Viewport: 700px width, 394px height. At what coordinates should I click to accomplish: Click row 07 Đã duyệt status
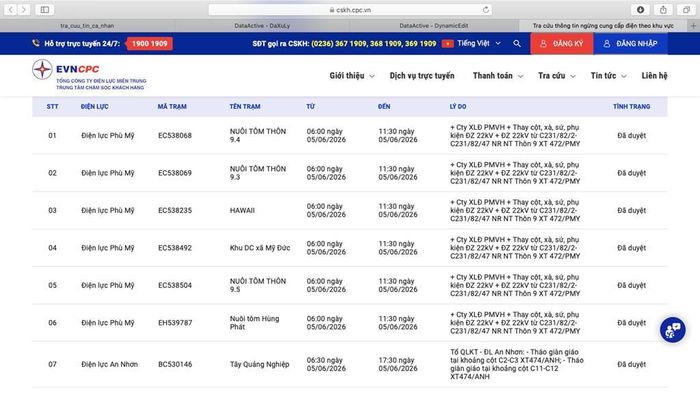tap(631, 365)
